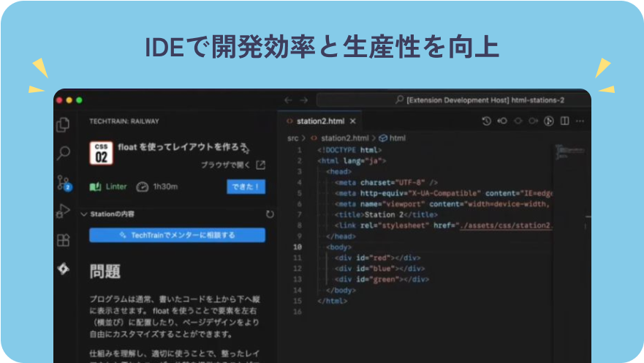Screen dimensions: 644x363
Task: Select the station2.html editor tab
Action: click(320, 121)
